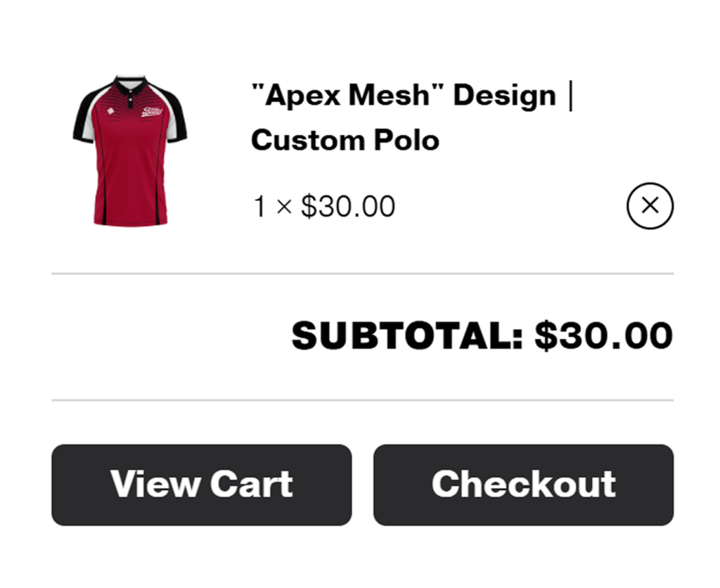Click the white script logo on shirt chest
Viewport: 720px width, 588px height.
(x=151, y=112)
